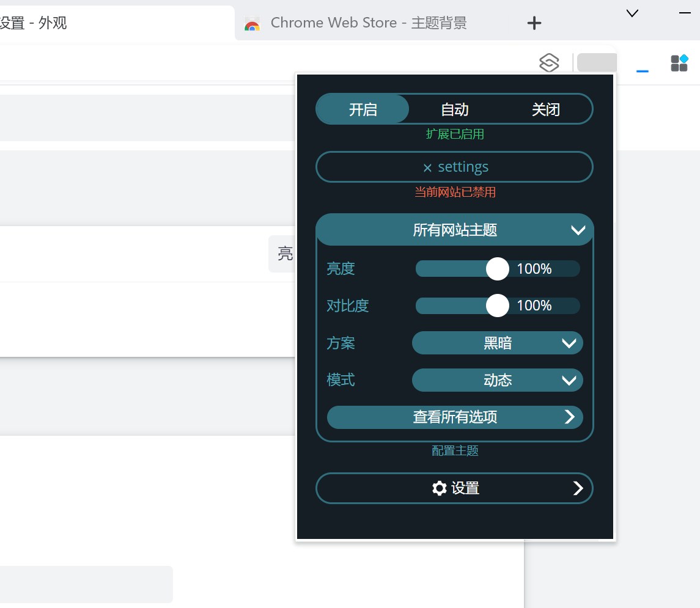Open the 模式 dropdown showing 动态
Image resolution: width=700 pixels, height=608 pixels.
(497, 380)
